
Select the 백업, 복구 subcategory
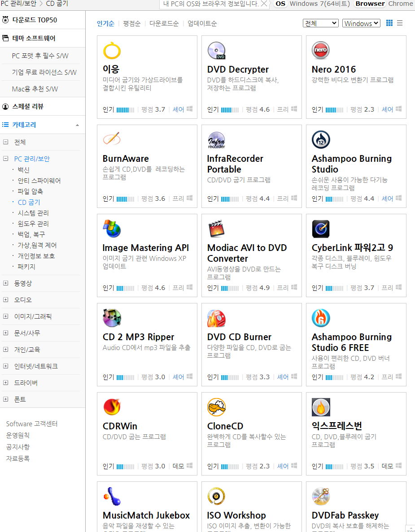tap(31, 234)
